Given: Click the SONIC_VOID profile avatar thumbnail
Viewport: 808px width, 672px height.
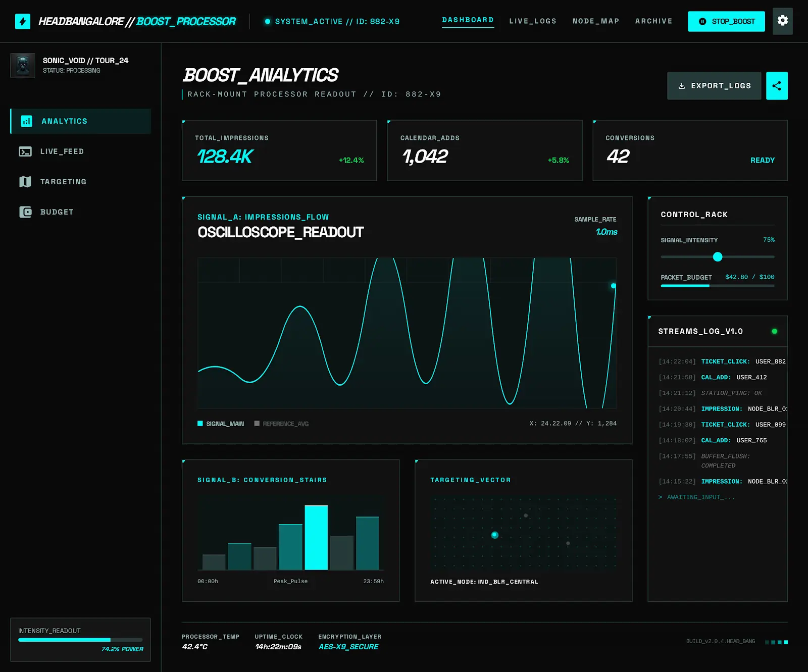Looking at the screenshot, I should click(23, 66).
